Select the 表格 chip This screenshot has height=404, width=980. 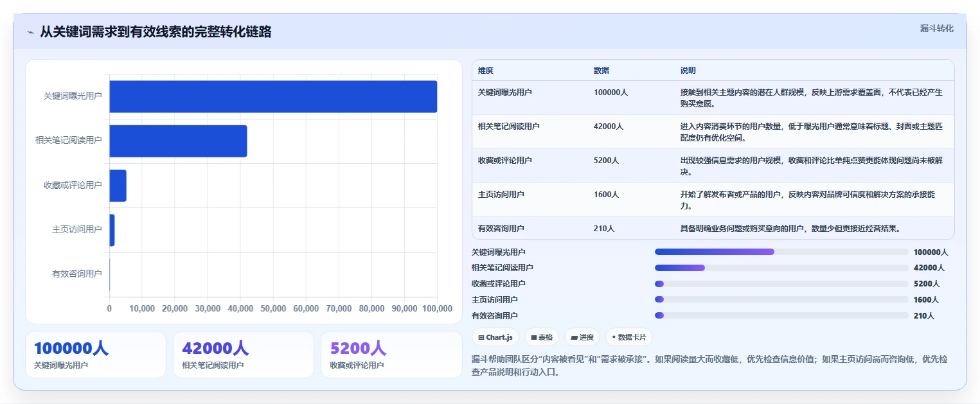[x=542, y=337]
